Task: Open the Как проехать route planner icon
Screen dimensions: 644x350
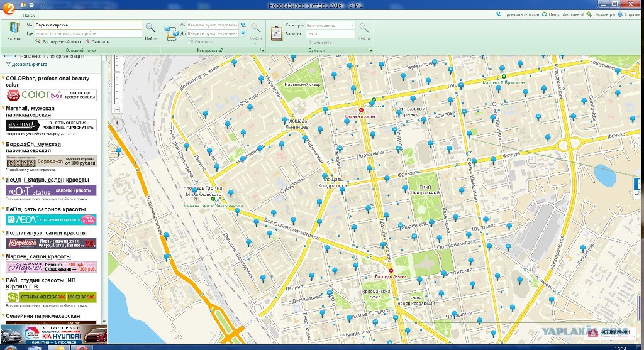Action: pos(171,34)
